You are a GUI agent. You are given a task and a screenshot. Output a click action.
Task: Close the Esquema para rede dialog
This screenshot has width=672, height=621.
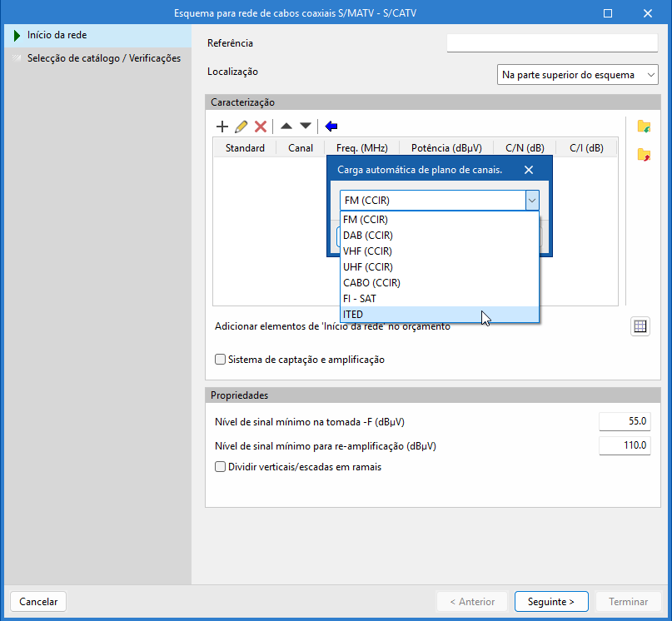click(x=648, y=13)
